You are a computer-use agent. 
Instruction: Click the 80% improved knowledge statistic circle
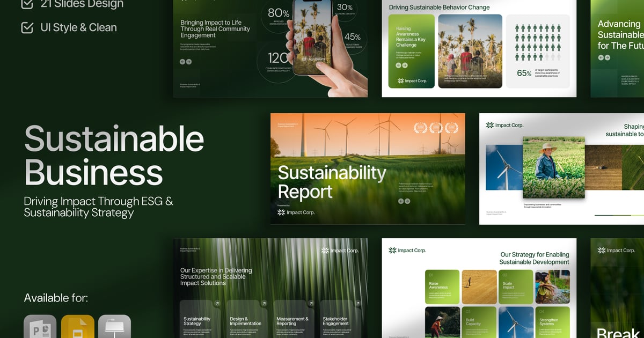coord(279,16)
